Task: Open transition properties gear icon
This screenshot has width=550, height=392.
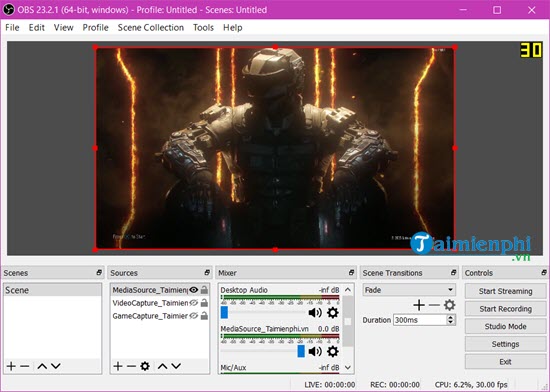Action: (449, 305)
